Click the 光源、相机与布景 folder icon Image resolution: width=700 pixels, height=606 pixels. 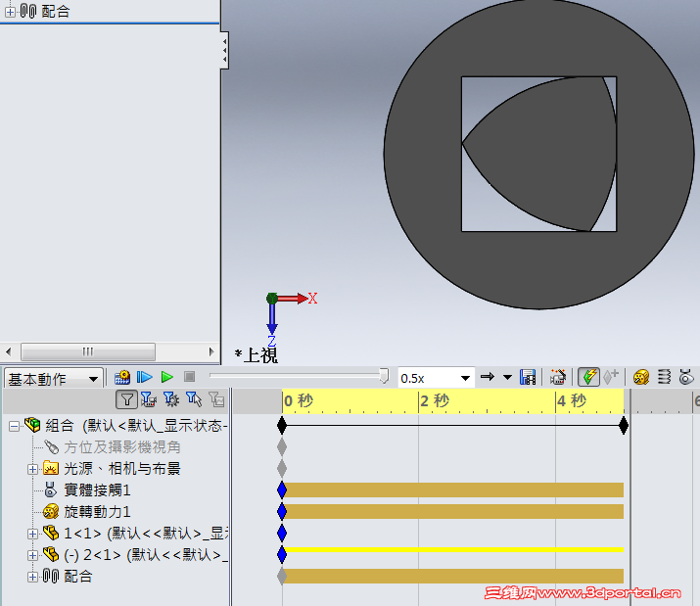point(51,469)
